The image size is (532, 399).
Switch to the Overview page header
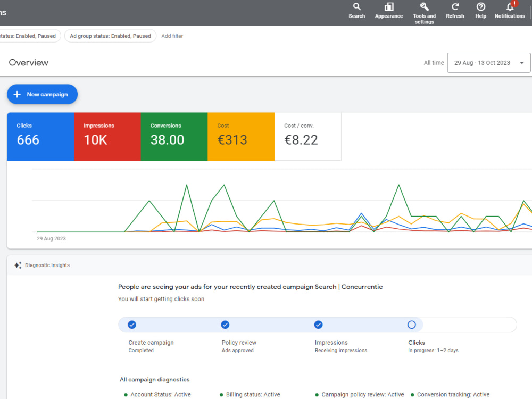28,62
